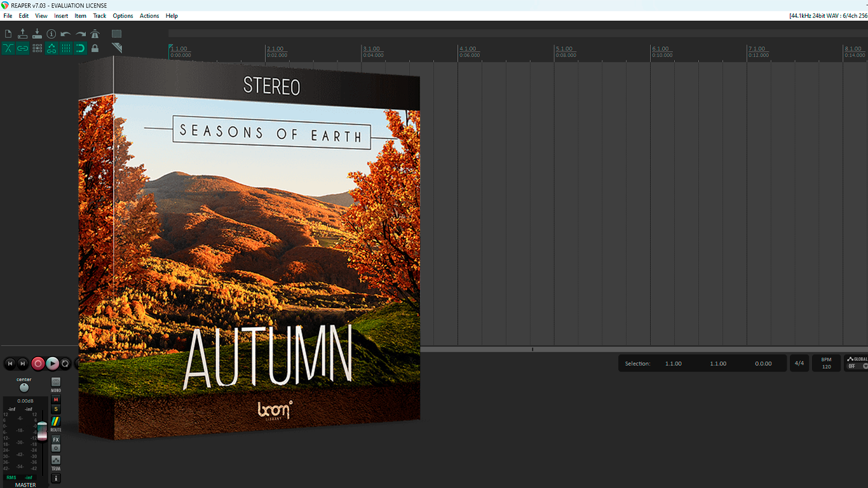
Task: Click the master track info 'i' button
Action: pos(56,478)
